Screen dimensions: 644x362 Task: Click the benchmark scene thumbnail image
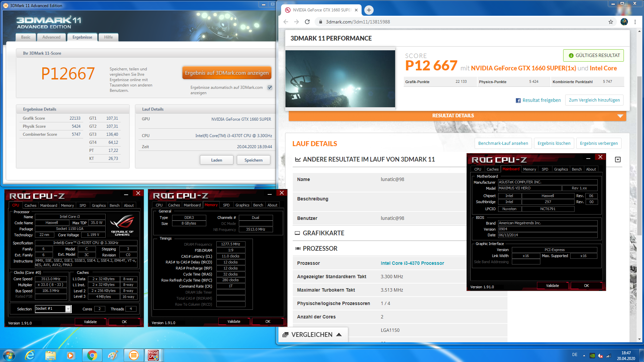click(x=340, y=79)
